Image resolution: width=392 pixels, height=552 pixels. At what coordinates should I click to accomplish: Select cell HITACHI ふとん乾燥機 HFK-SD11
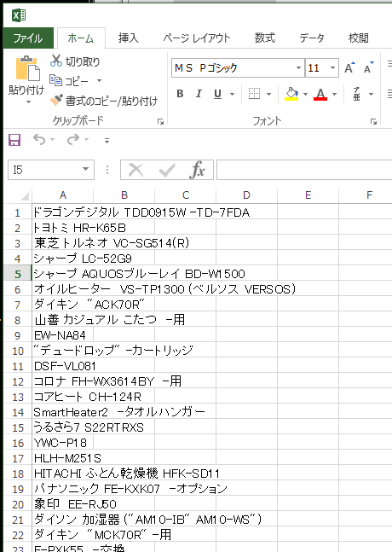pos(62,474)
